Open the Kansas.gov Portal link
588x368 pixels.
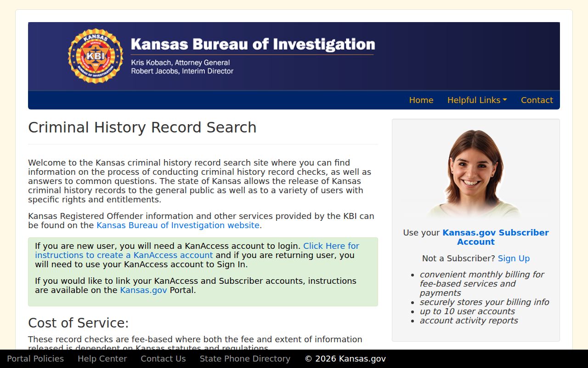[143, 290]
